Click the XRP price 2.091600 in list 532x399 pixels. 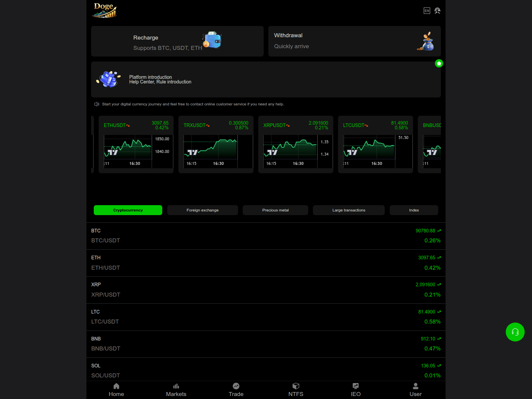[425, 285]
